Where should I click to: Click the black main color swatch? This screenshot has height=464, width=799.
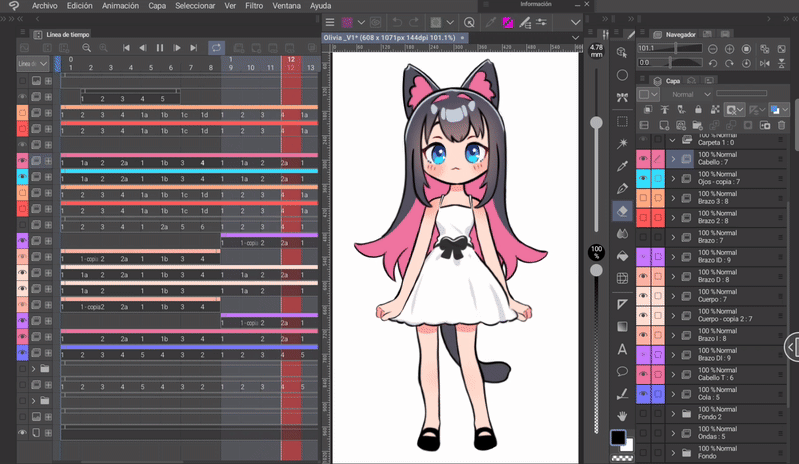(x=618, y=436)
